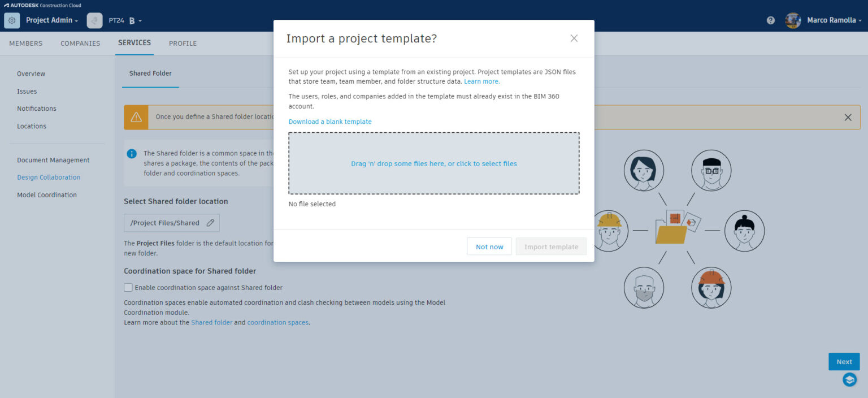Click Download a blank template link
Viewport: 868px width, 398px height.
(x=330, y=122)
